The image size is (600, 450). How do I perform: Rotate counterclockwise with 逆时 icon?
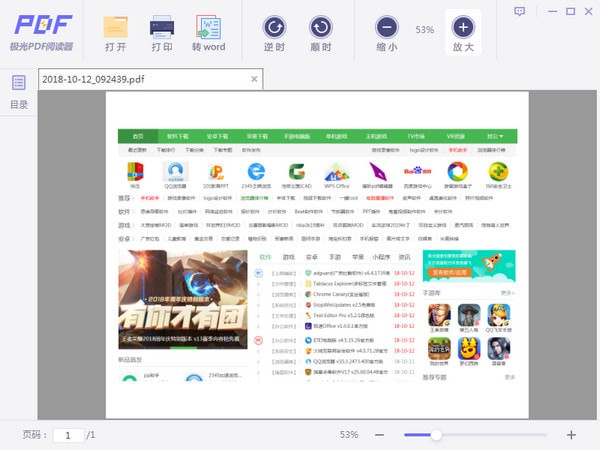[x=274, y=27]
